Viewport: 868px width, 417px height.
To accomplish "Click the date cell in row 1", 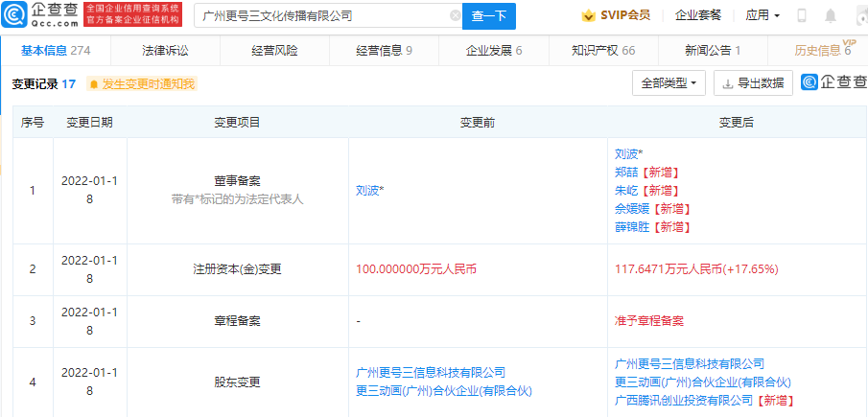I will point(90,190).
